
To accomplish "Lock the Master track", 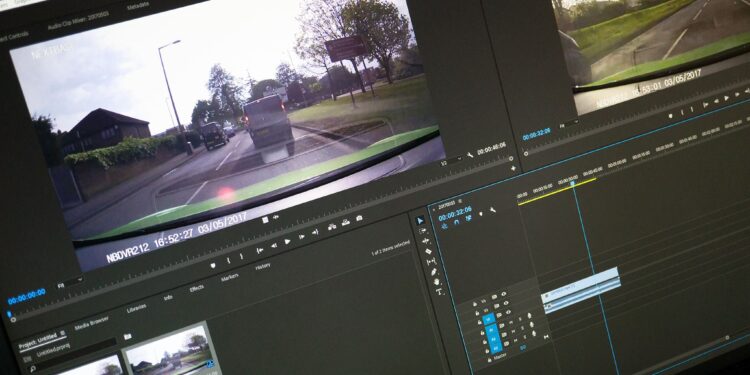I will tap(489, 360).
